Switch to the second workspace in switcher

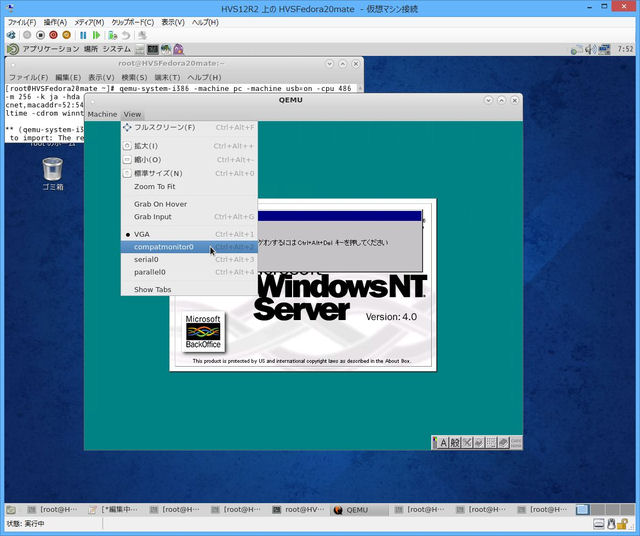click(597, 509)
